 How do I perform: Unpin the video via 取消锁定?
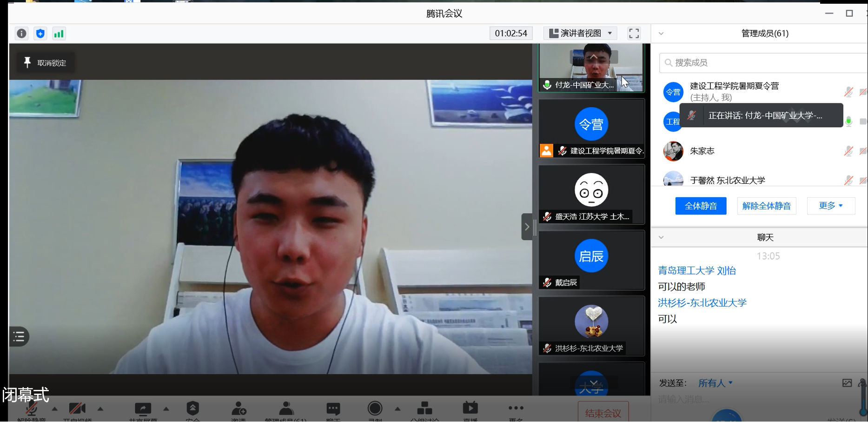click(x=46, y=63)
